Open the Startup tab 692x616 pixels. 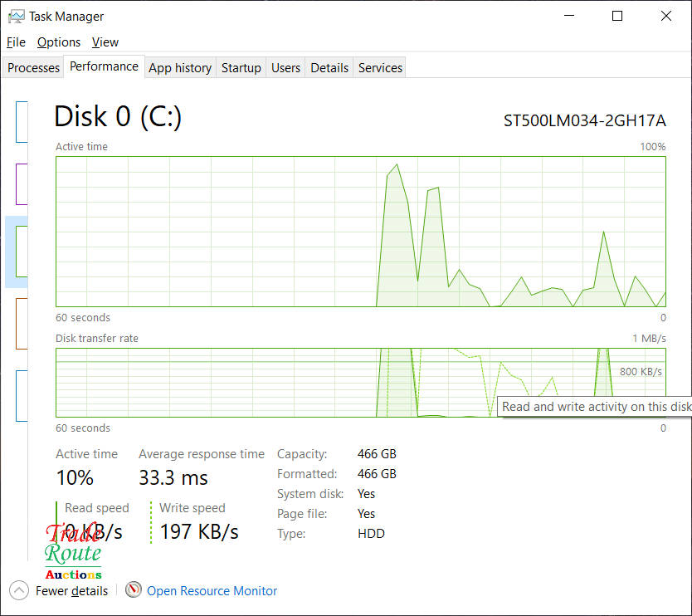click(241, 68)
